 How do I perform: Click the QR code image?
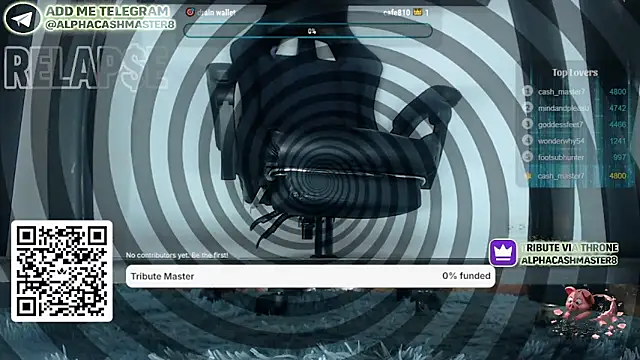[62, 271]
